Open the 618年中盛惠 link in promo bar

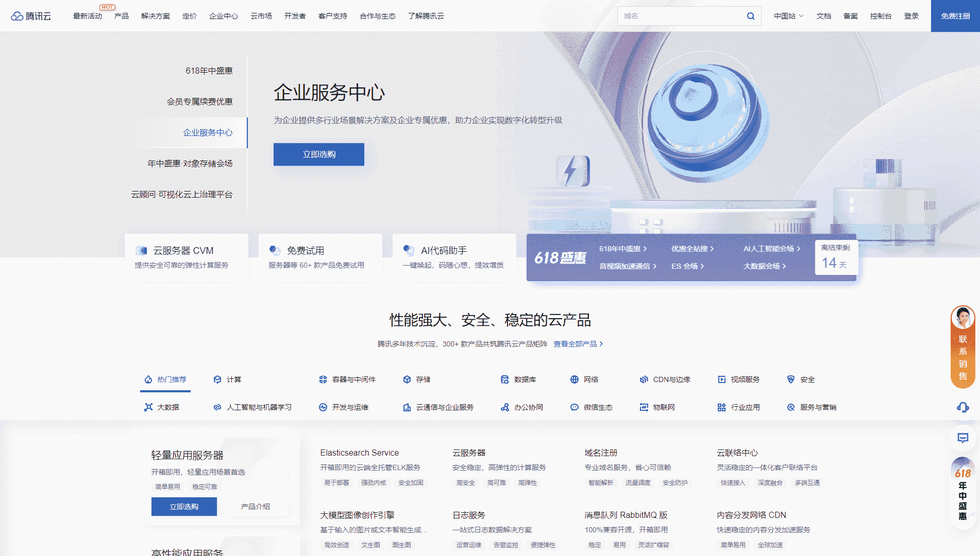coord(622,249)
